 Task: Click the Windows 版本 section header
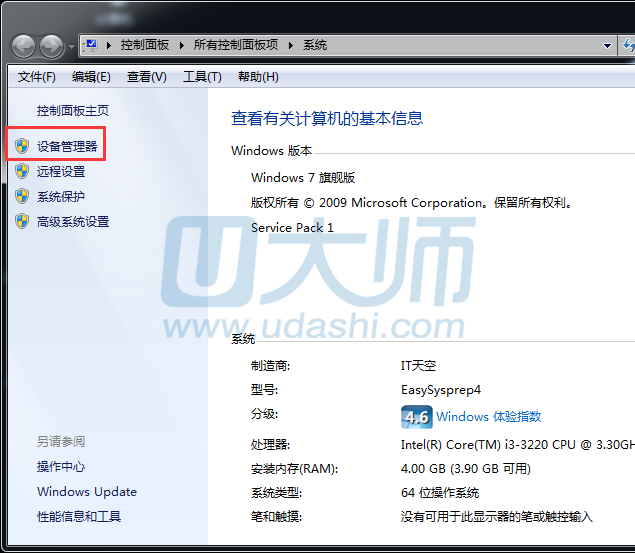[x=271, y=151]
